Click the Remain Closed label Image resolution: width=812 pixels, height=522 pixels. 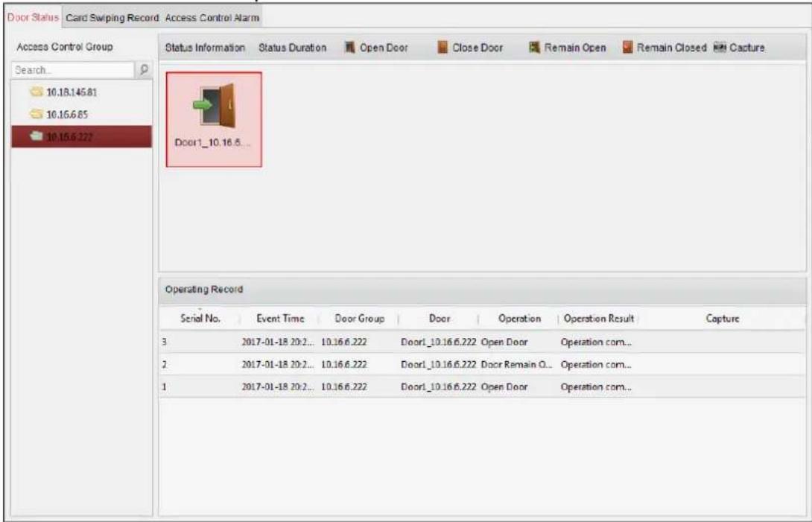coord(672,48)
